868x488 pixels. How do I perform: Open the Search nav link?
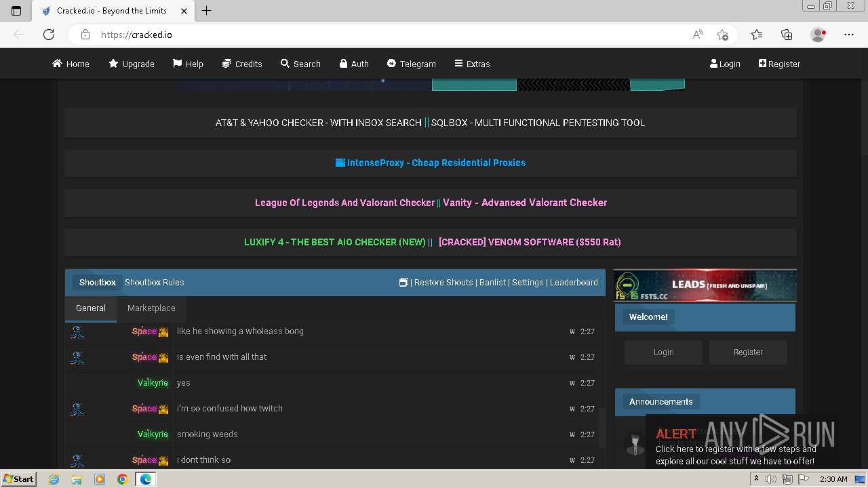tap(300, 64)
